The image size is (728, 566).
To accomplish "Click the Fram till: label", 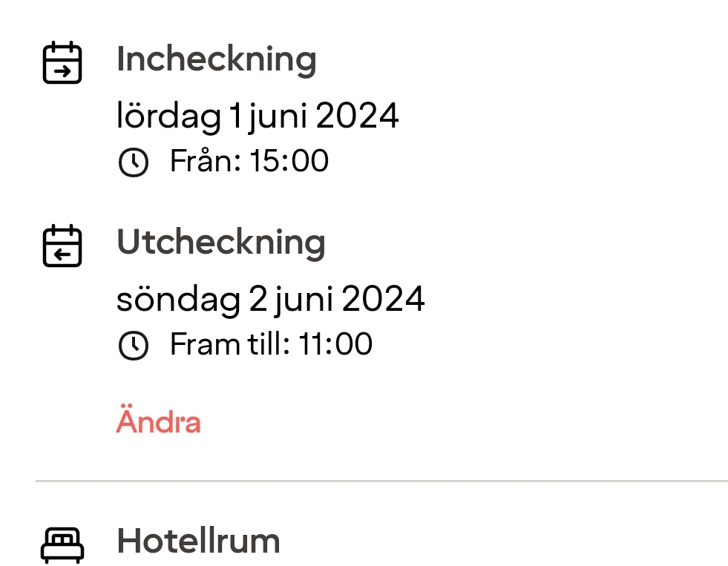I will click(229, 344).
